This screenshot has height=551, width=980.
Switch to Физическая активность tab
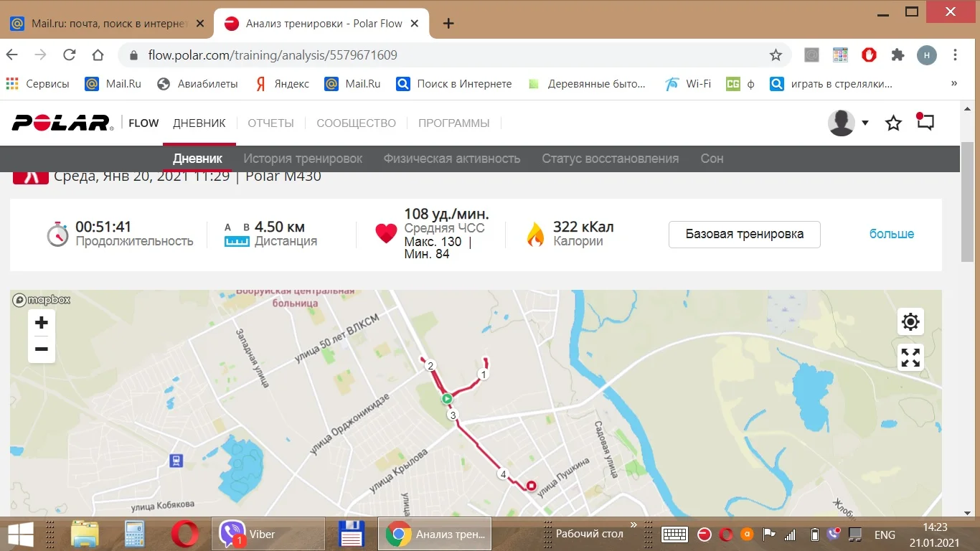point(452,159)
